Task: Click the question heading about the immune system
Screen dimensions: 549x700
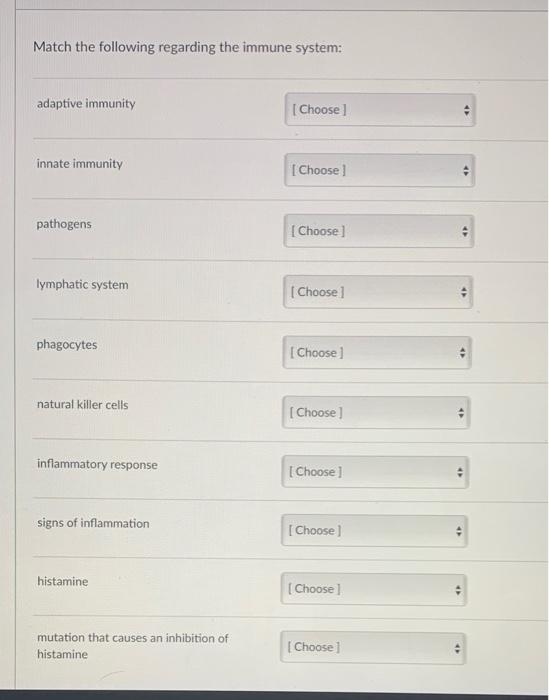Action: (187, 47)
